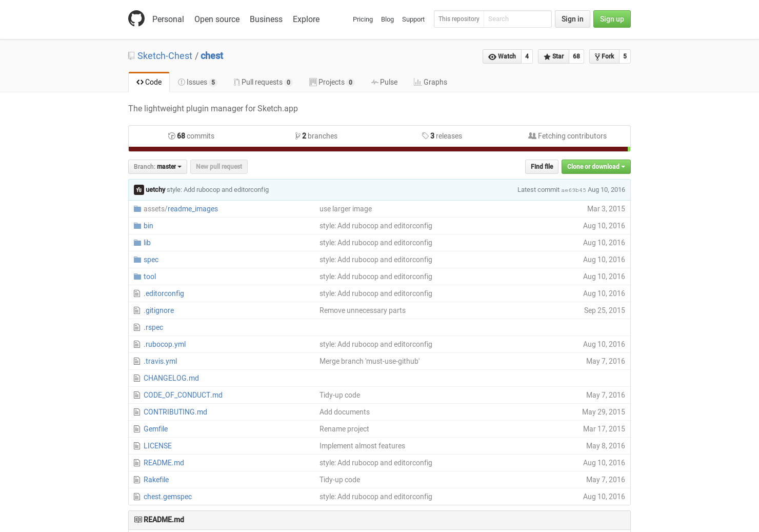Open the watchers count 4
This screenshot has height=532, width=759.
[527, 56]
